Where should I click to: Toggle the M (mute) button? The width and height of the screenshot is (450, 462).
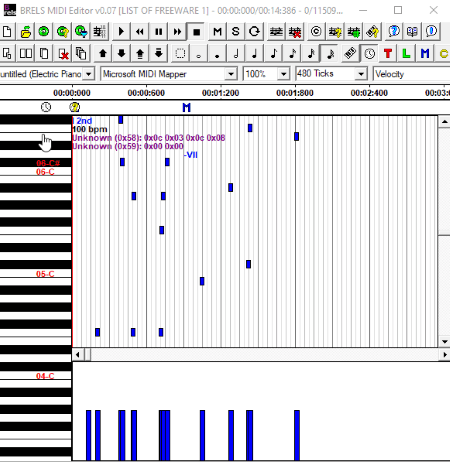[217, 32]
